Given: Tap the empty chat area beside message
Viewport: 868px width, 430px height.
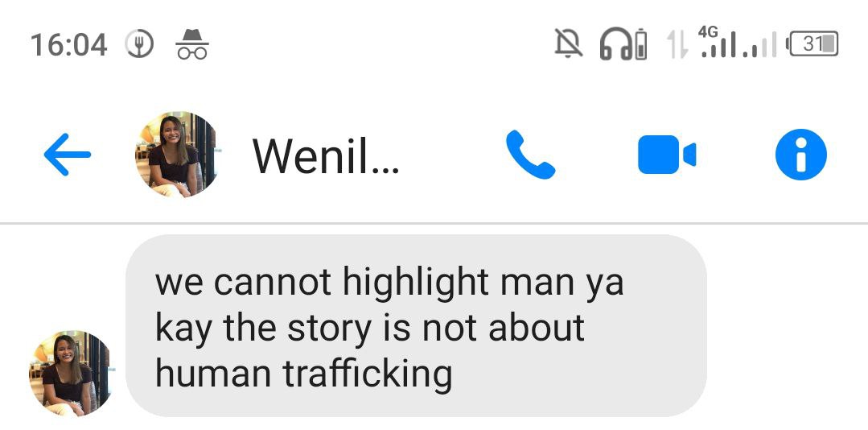Looking at the screenshot, I should (x=786, y=326).
